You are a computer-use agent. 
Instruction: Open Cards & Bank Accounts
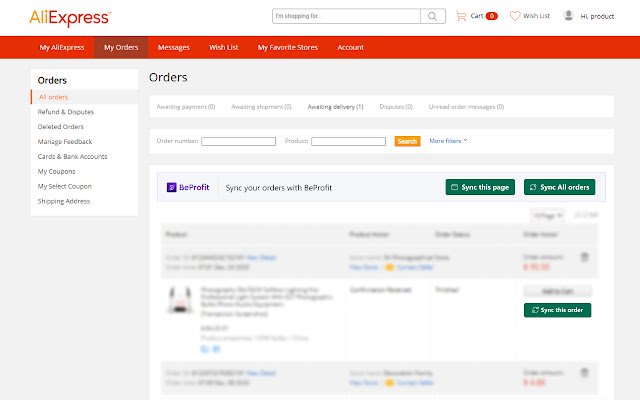(72, 157)
